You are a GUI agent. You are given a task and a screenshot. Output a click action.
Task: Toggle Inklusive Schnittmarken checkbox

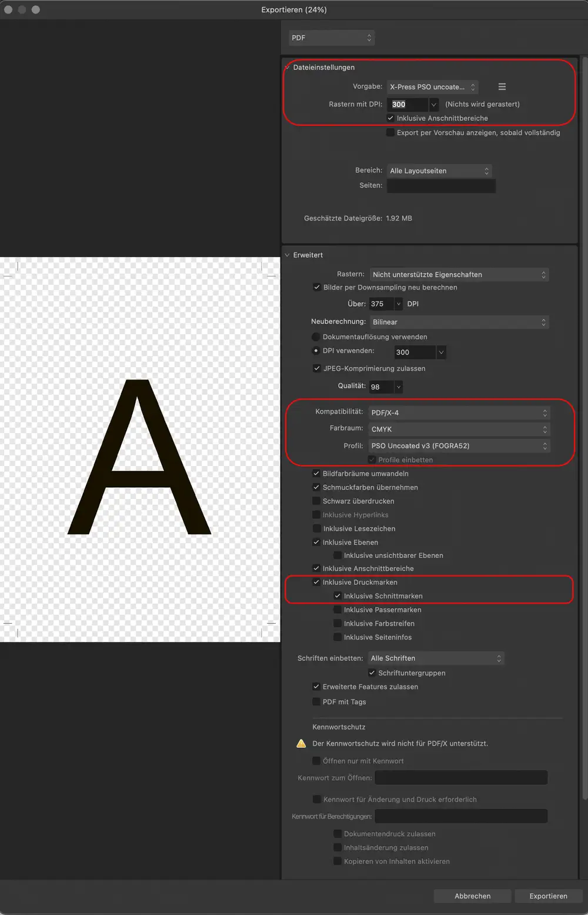pos(338,596)
